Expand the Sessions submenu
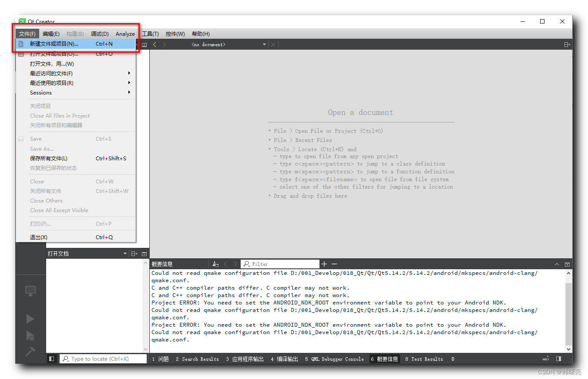This screenshot has width=588, height=379. (x=40, y=92)
